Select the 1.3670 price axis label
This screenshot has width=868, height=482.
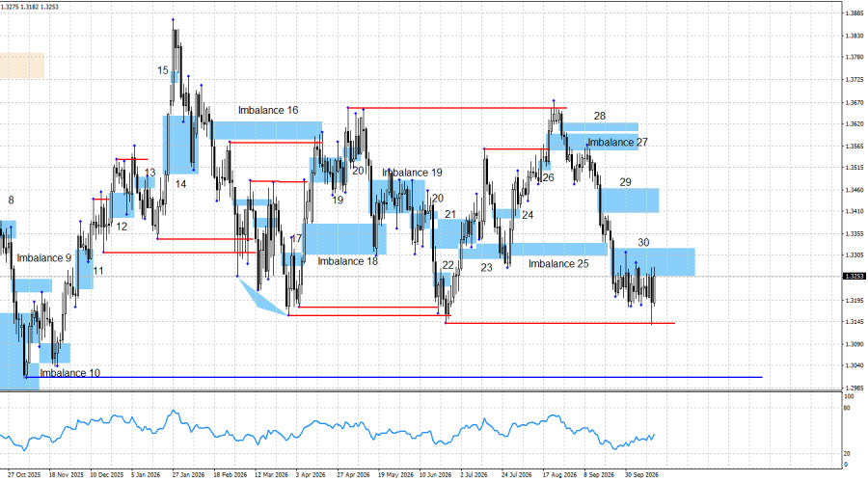pos(854,103)
